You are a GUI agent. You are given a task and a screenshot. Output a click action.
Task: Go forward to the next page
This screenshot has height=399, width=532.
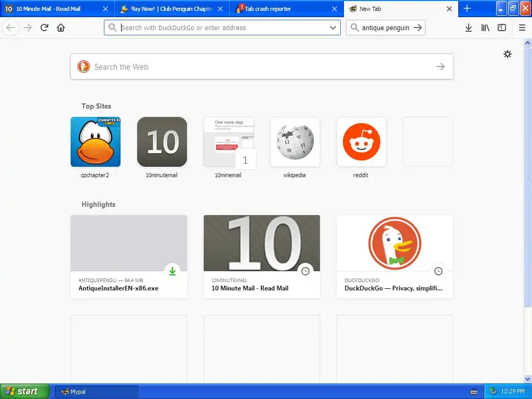coord(28,28)
